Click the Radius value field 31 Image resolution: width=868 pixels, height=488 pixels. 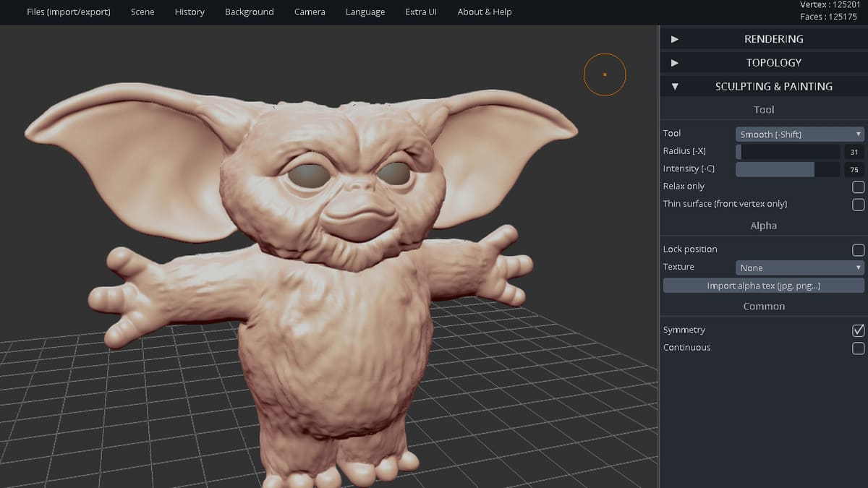click(x=854, y=152)
